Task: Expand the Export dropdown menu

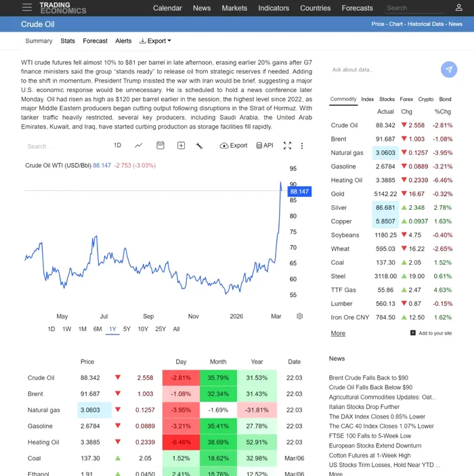Action: coord(155,41)
